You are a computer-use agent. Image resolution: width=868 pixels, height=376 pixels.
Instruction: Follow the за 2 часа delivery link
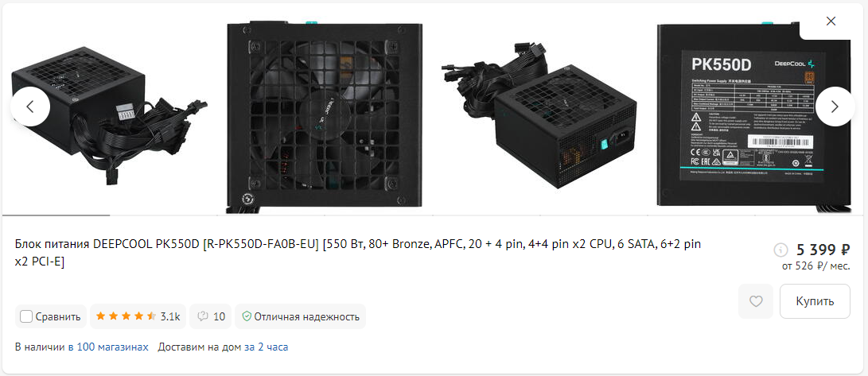click(267, 347)
